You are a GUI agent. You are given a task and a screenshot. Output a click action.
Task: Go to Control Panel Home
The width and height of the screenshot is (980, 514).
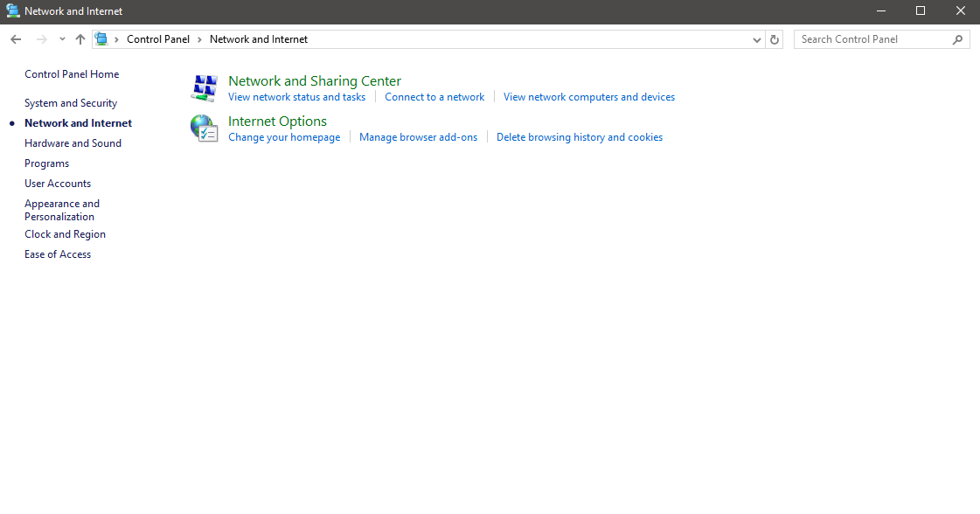point(72,73)
